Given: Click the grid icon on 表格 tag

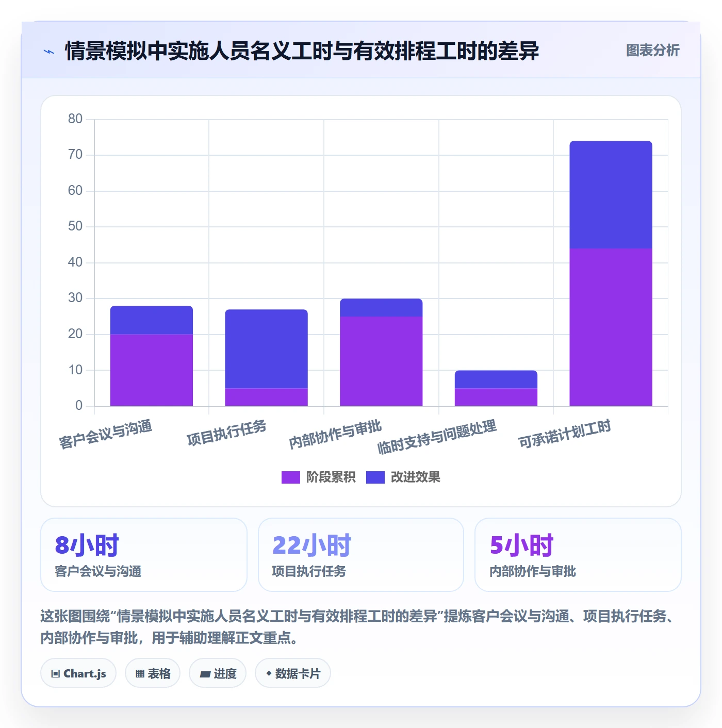Looking at the screenshot, I should pyautogui.click(x=140, y=673).
